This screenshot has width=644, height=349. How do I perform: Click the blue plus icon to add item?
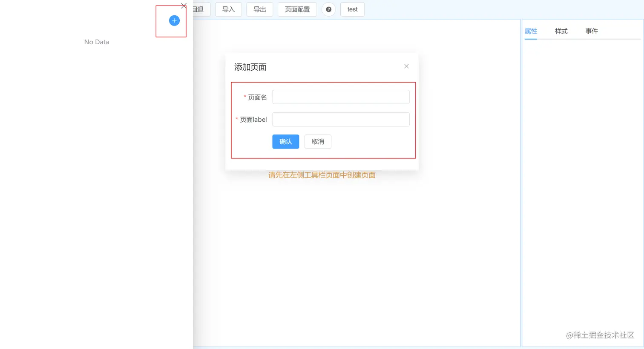coord(174,20)
